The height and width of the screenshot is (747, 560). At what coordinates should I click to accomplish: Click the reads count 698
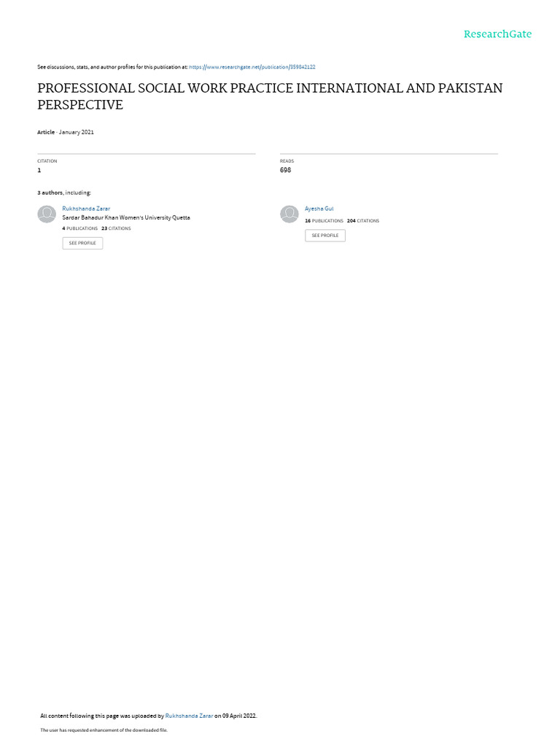click(x=285, y=170)
